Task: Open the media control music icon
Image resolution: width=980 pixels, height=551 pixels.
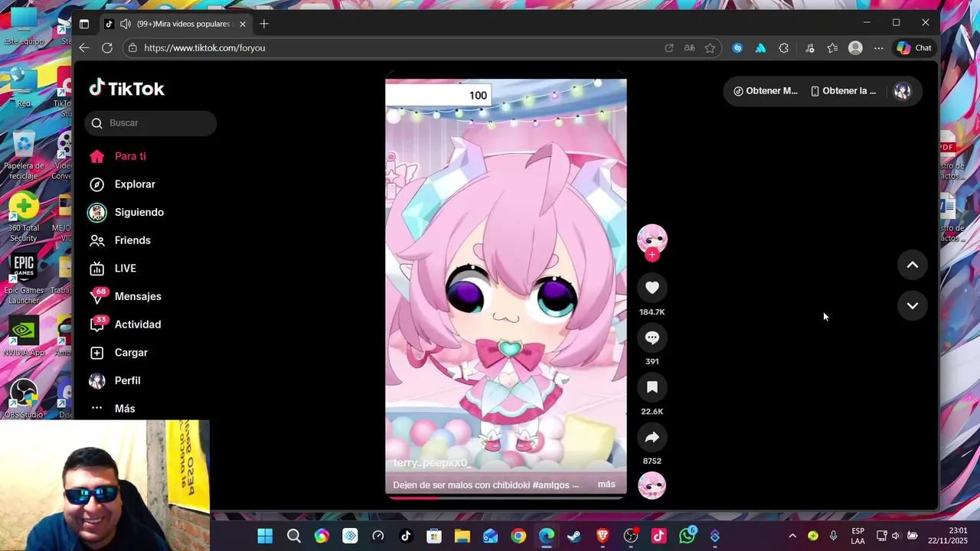Action: point(810,47)
